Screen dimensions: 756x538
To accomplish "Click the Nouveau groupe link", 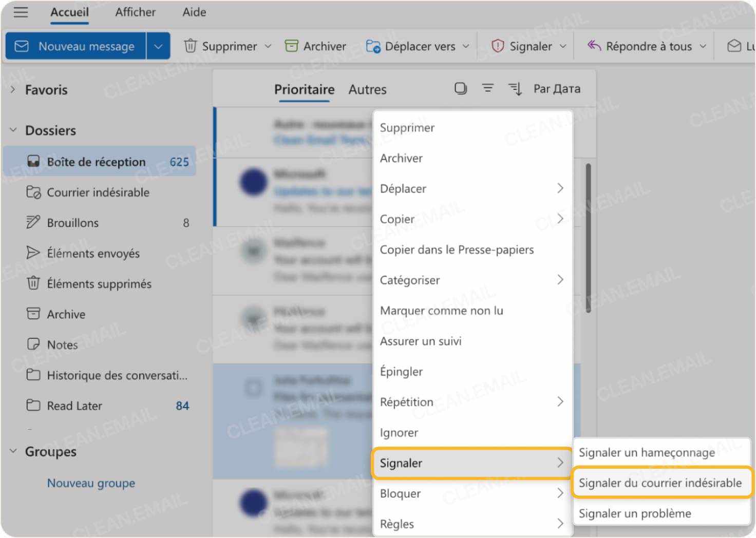I will 91,483.
